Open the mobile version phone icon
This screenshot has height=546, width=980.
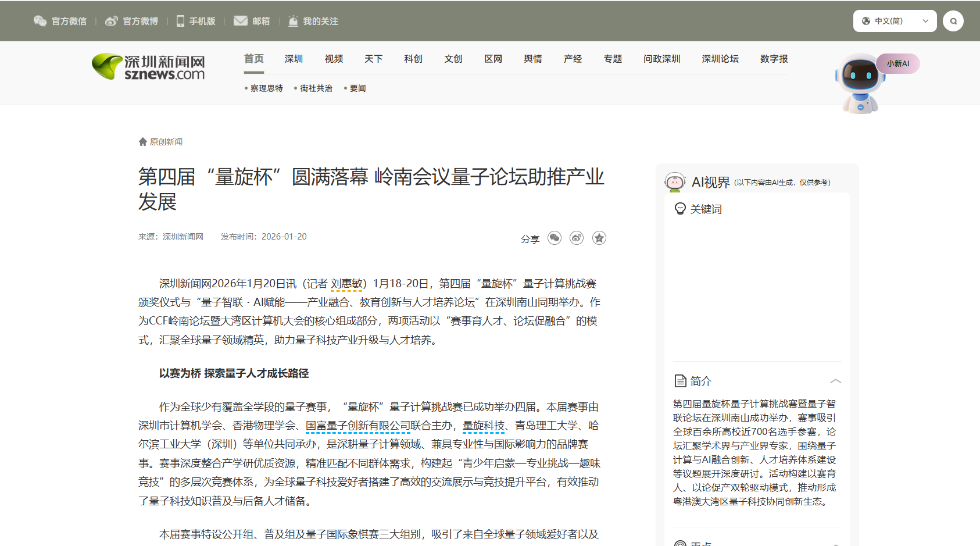(x=181, y=21)
